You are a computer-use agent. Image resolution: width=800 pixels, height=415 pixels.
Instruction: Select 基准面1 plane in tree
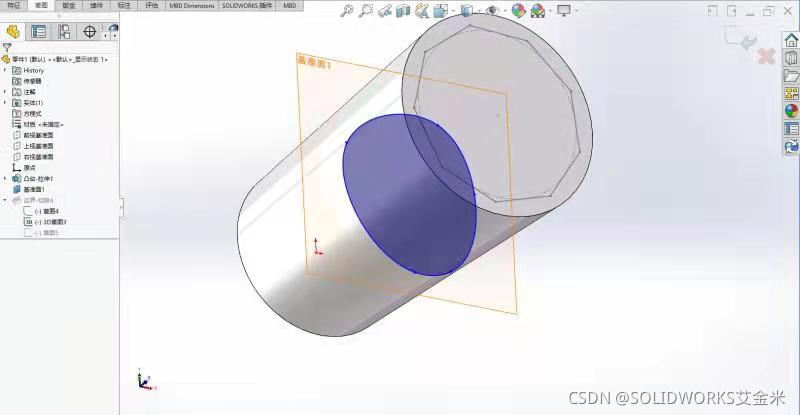[x=29, y=189]
